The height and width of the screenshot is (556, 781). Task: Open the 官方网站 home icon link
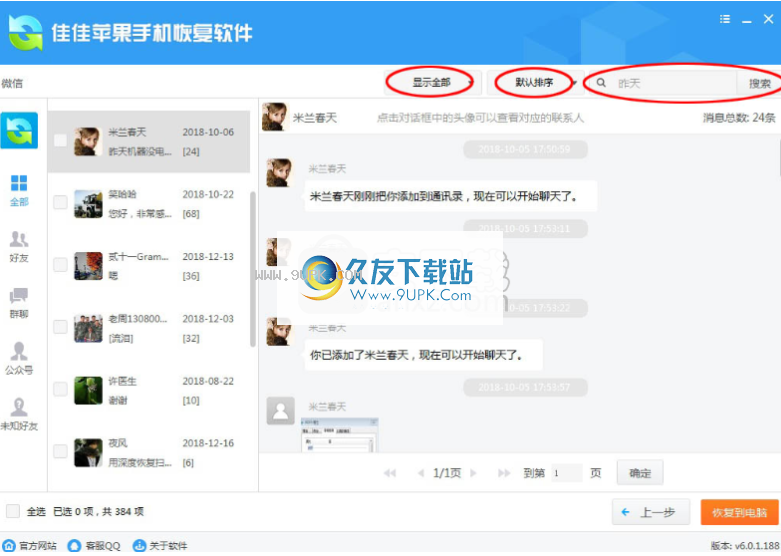(9, 546)
